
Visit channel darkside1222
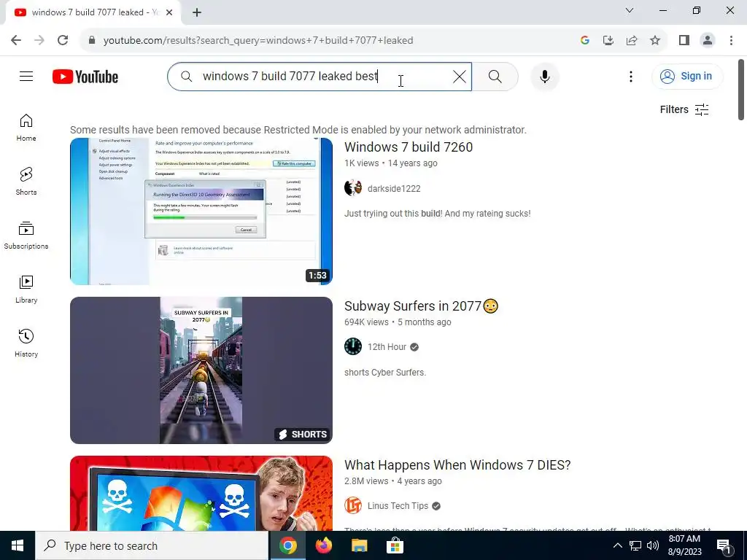click(x=394, y=189)
